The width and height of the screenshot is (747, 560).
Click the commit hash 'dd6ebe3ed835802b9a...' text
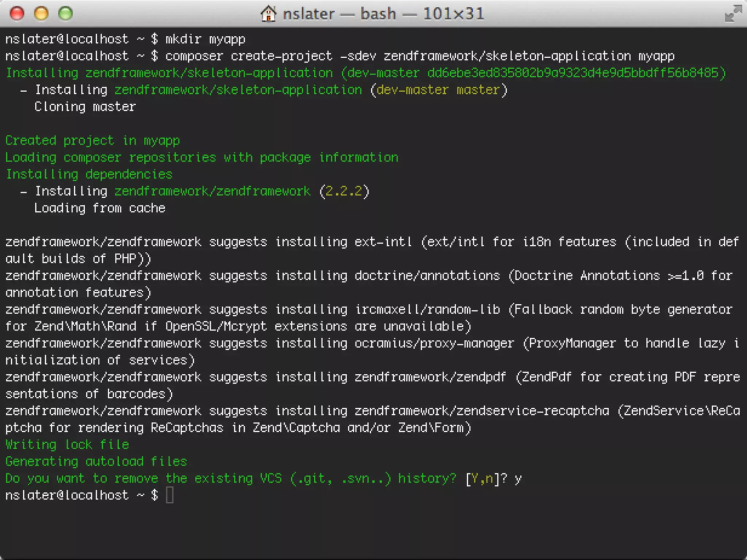click(573, 73)
